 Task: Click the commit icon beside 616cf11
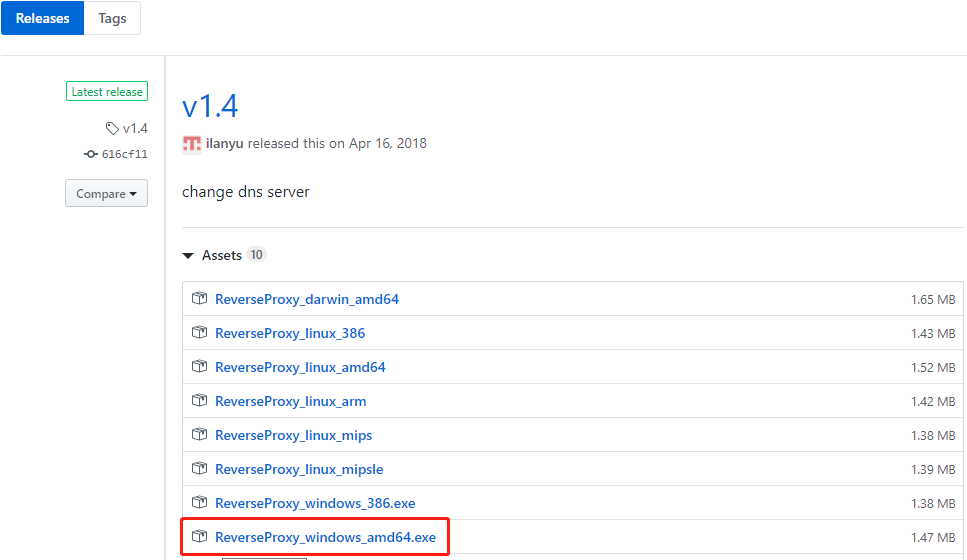pos(91,154)
